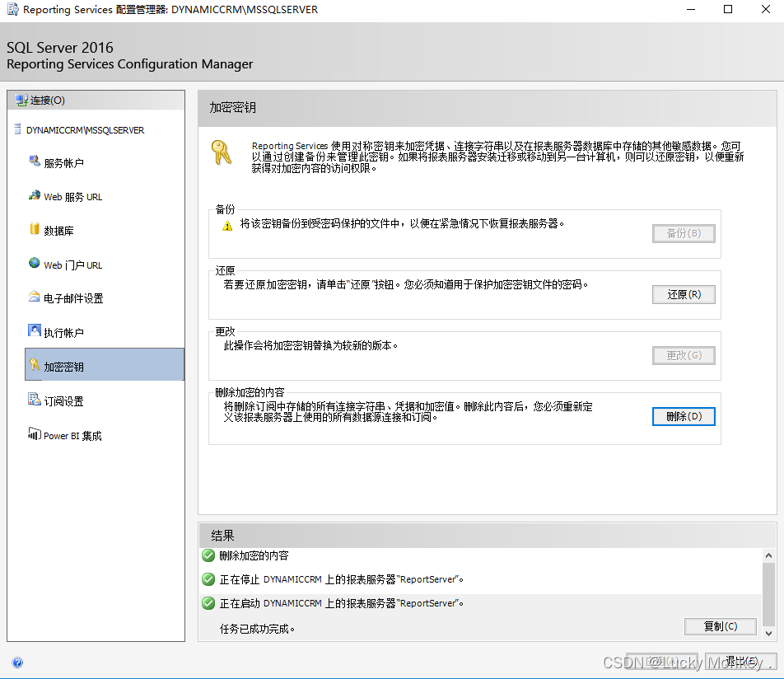
Task: Select the 删除加密的内容 result line
Action: tap(254, 556)
